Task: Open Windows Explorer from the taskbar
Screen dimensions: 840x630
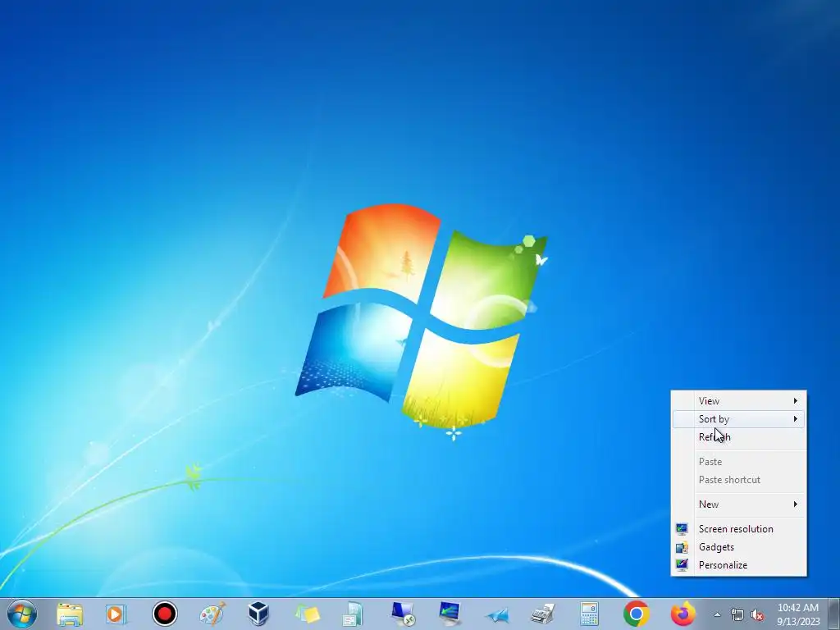Action: click(71, 614)
